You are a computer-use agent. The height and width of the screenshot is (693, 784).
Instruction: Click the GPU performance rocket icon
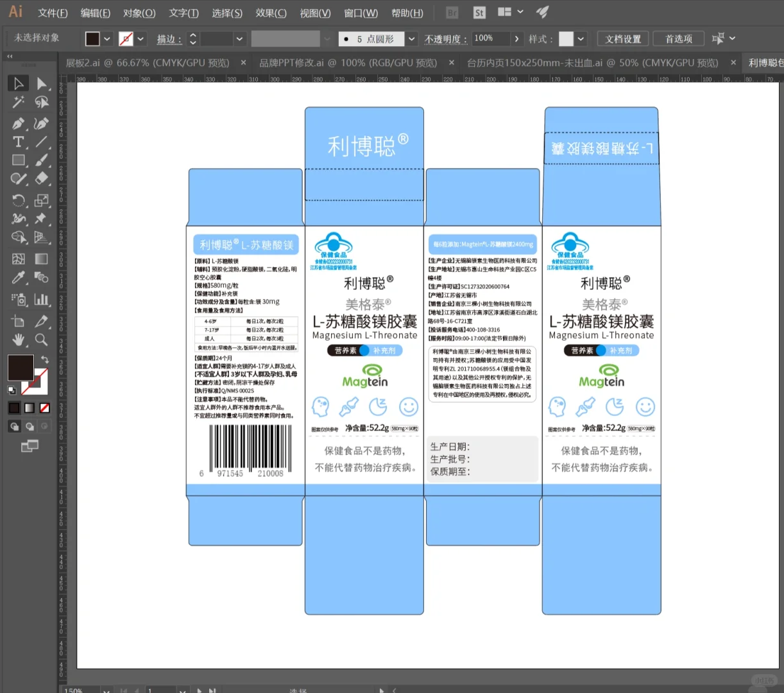point(543,12)
